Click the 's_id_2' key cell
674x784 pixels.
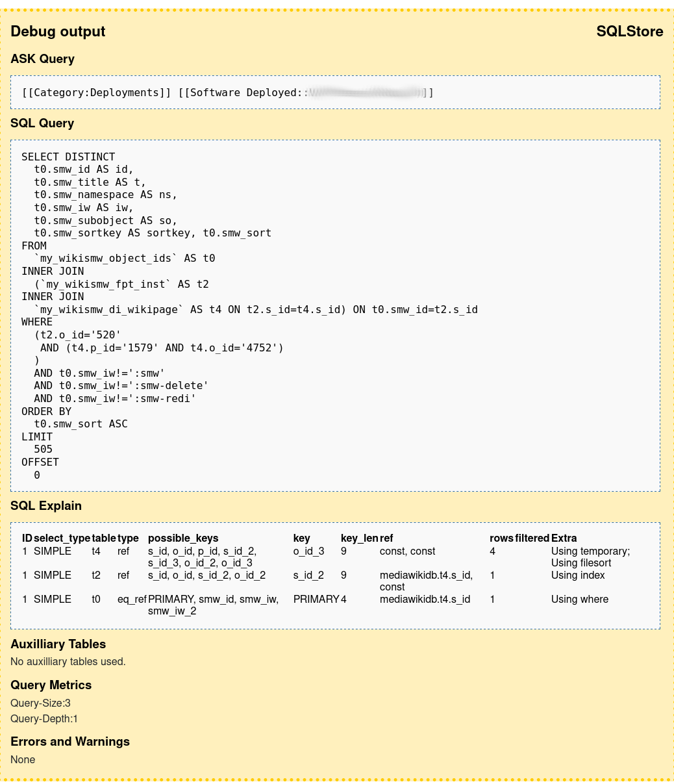[x=308, y=575]
